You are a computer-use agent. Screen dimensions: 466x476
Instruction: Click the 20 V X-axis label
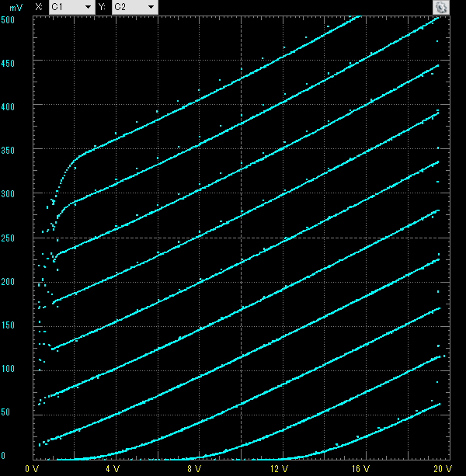pyautogui.click(x=443, y=469)
